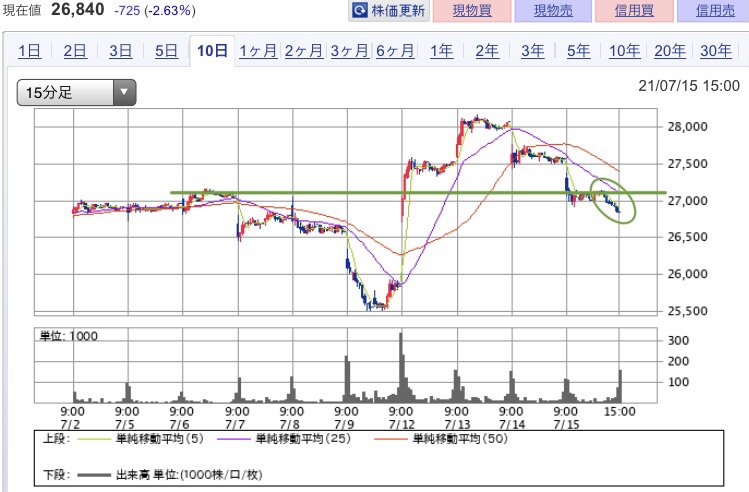The image size is (749, 492).
Task: Show the 1年 chart
Action: click(441, 51)
